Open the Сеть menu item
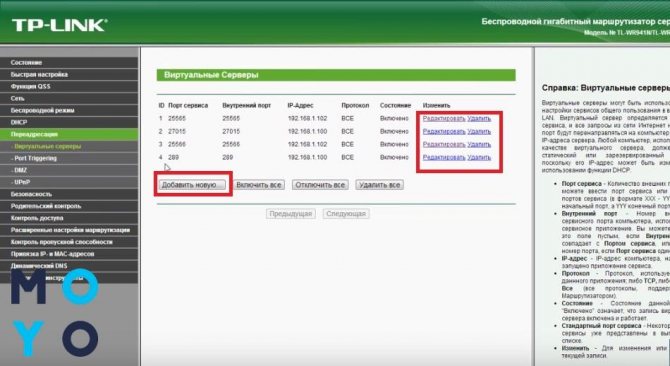 (x=69, y=98)
